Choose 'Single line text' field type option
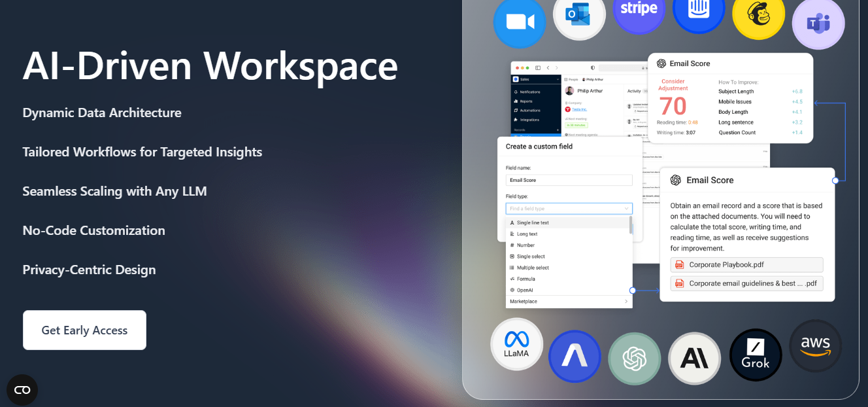Viewport: 868px width, 407px height. [533, 222]
